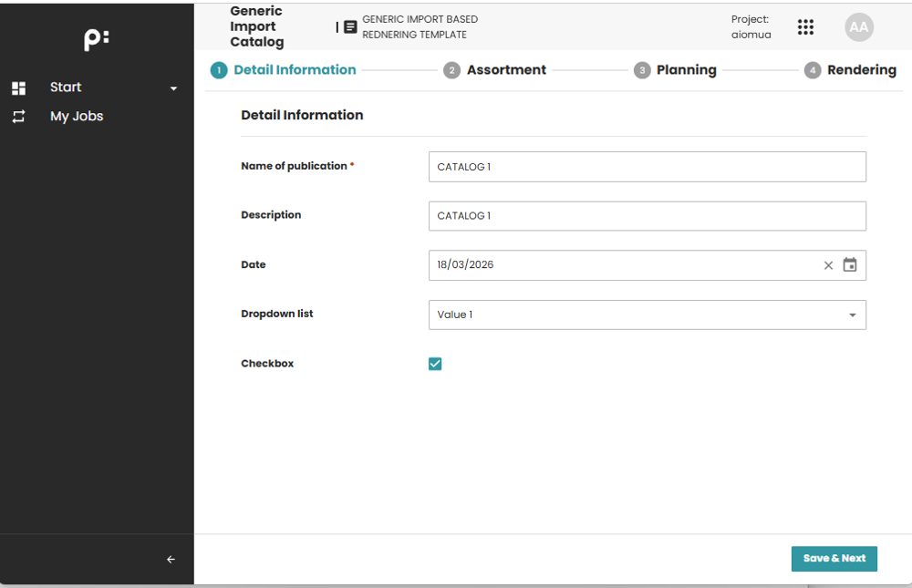This screenshot has height=588, width=912.
Task: Open the AA user avatar menu
Action: (859, 26)
